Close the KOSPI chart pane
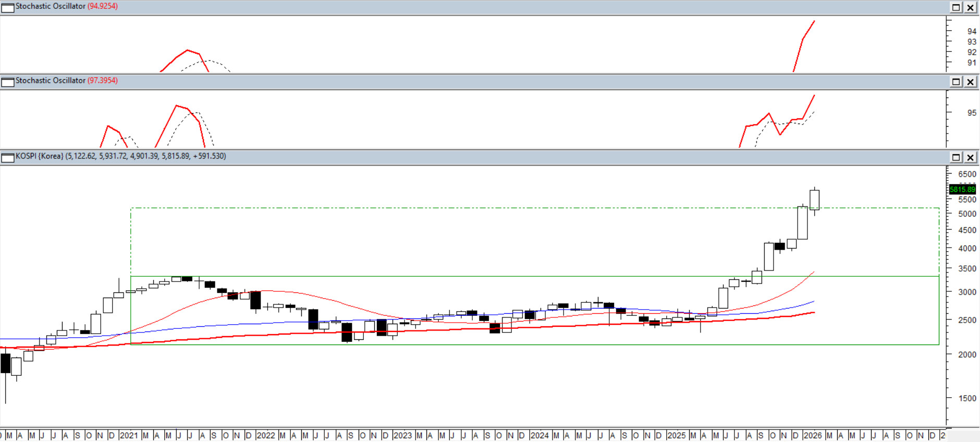Viewport: 980px width, 442px height. point(970,157)
